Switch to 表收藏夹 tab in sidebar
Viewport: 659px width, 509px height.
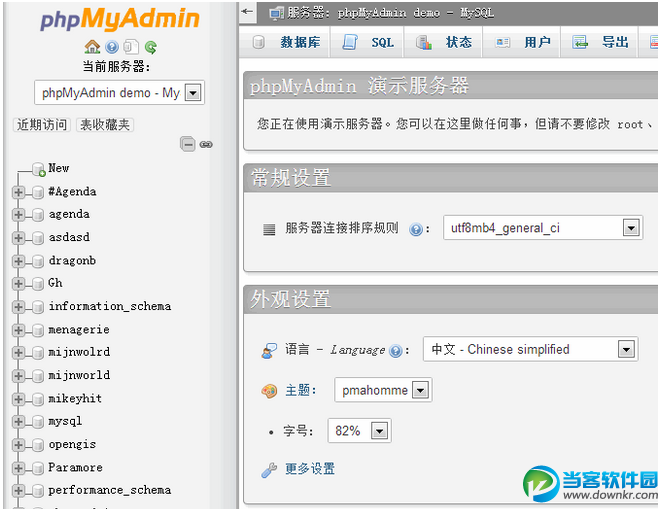(105, 125)
